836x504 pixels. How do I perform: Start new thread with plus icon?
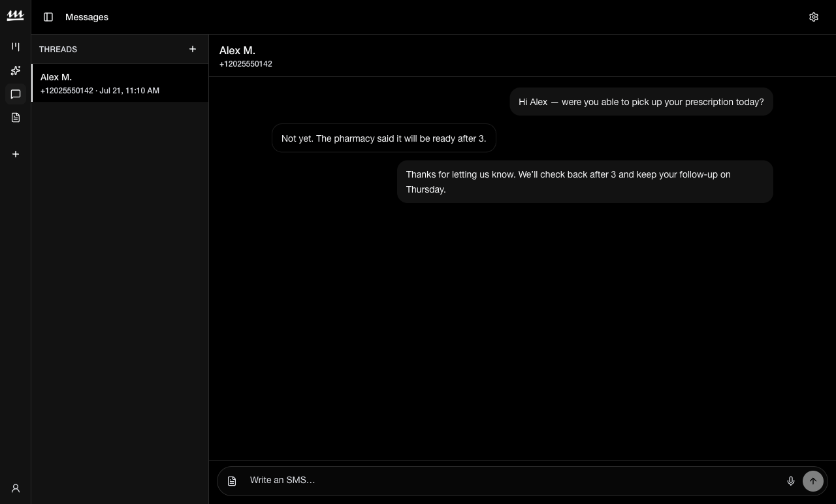[193, 49]
